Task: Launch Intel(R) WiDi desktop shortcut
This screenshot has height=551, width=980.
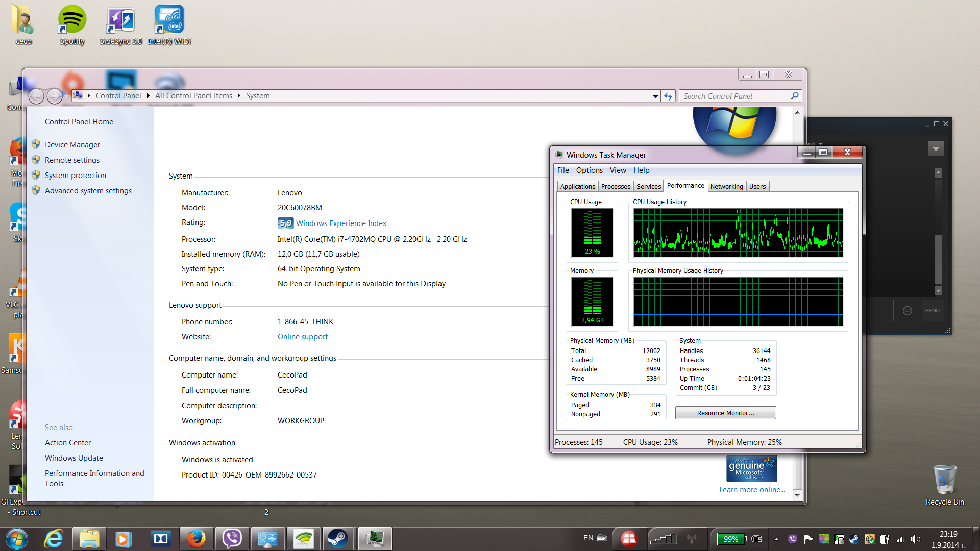Action: (x=169, y=25)
